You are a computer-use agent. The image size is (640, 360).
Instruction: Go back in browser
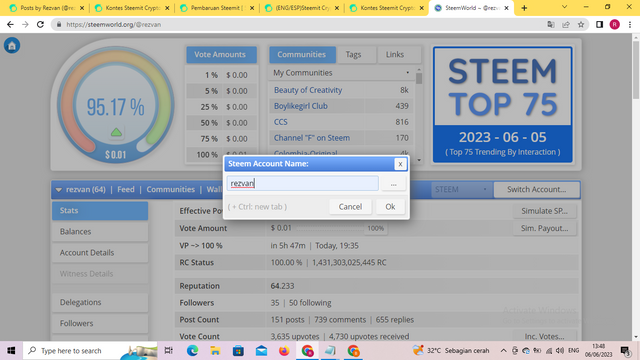click(10, 24)
